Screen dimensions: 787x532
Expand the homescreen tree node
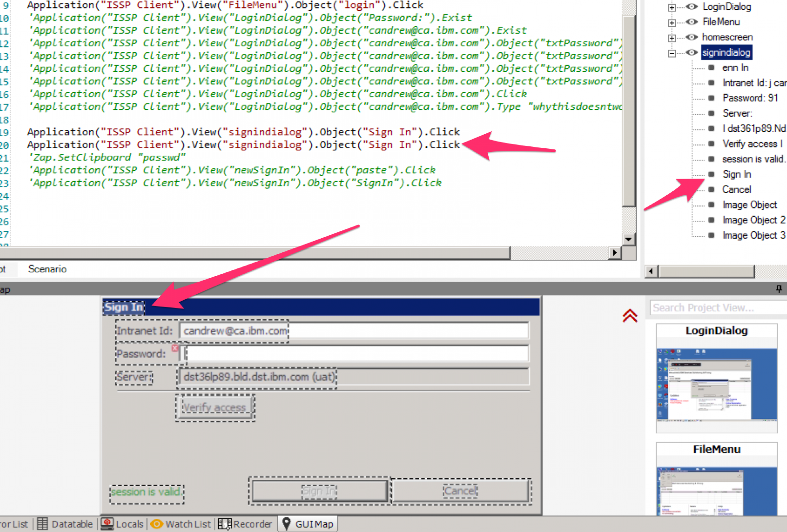(x=672, y=38)
